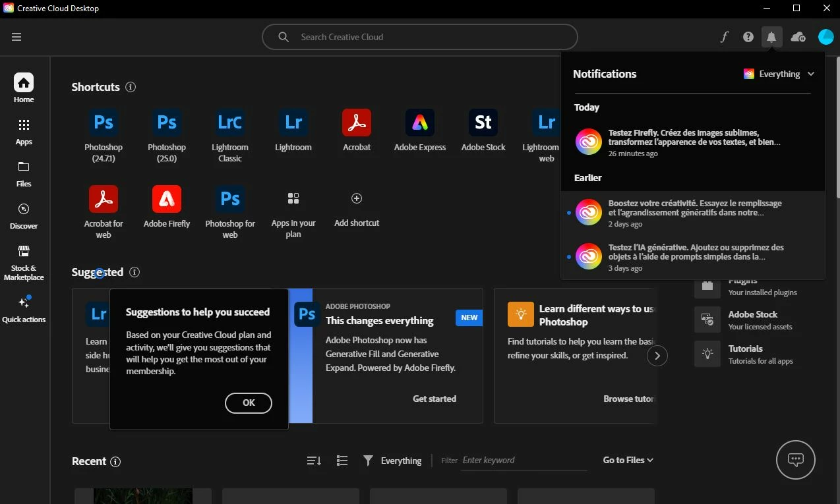
Task: Open cloud sync status icon
Action: click(x=798, y=37)
